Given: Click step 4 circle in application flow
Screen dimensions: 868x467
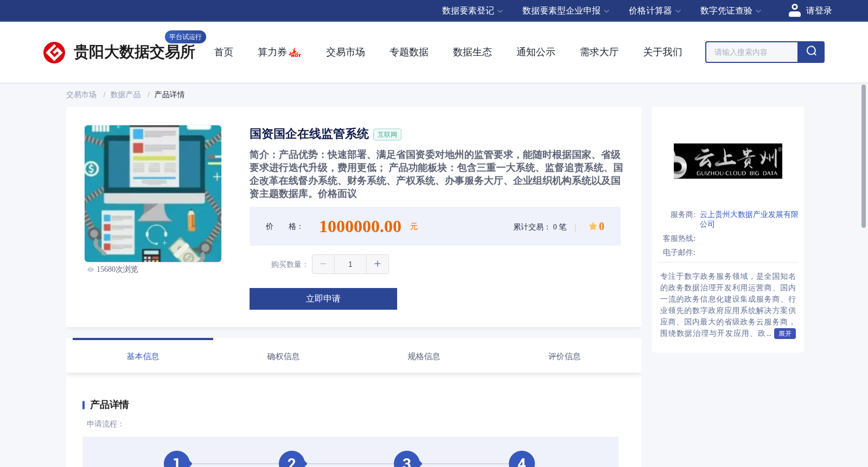Looking at the screenshot, I should click(x=522, y=460).
